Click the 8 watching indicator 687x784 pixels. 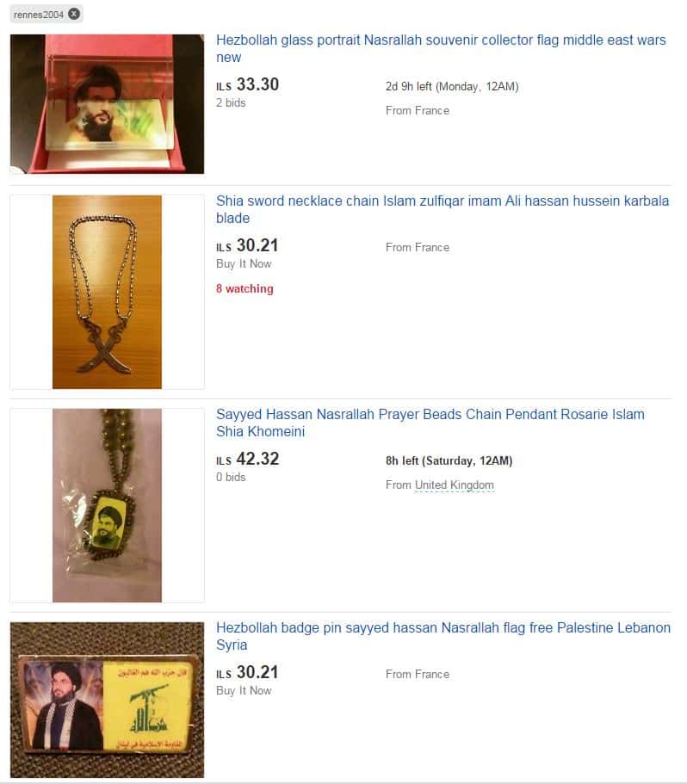(x=244, y=288)
